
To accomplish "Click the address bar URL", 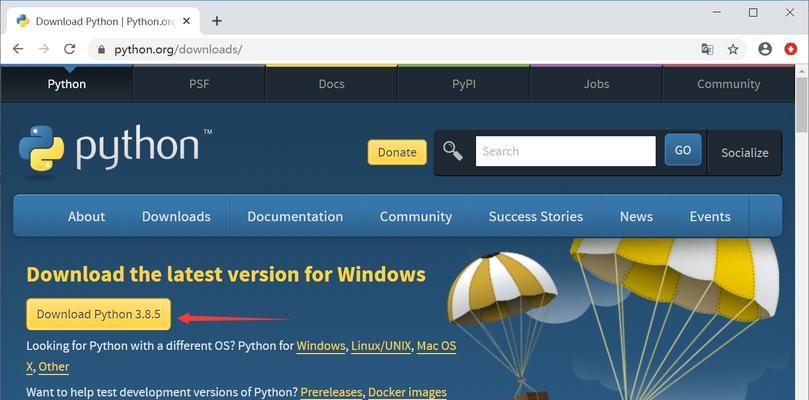I will (x=178, y=50).
